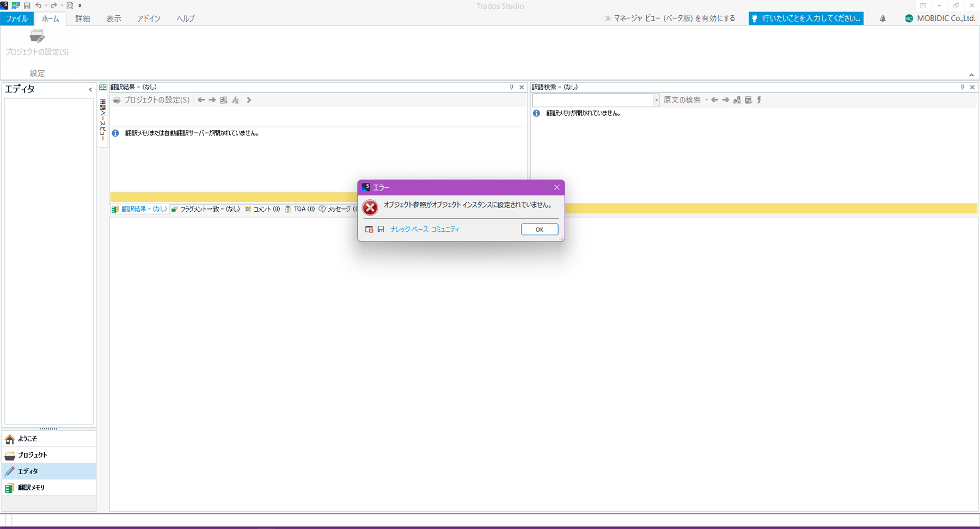Click the error details window icon in dialog
Screen dimensions: 980x529
pyautogui.click(x=369, y=230)
